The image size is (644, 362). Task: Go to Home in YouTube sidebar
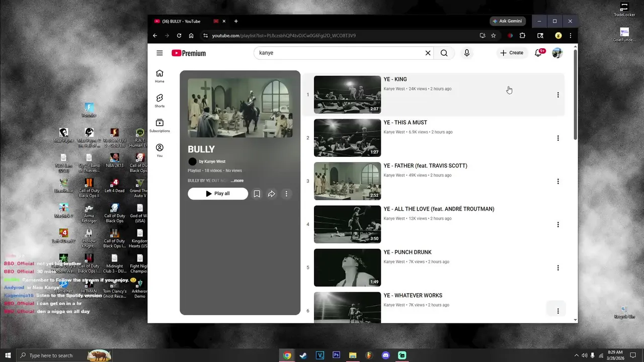[159, 76]
